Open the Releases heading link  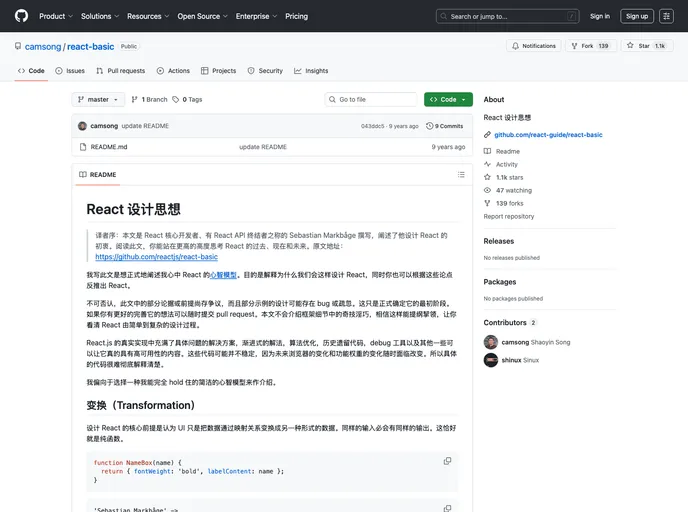498,241
